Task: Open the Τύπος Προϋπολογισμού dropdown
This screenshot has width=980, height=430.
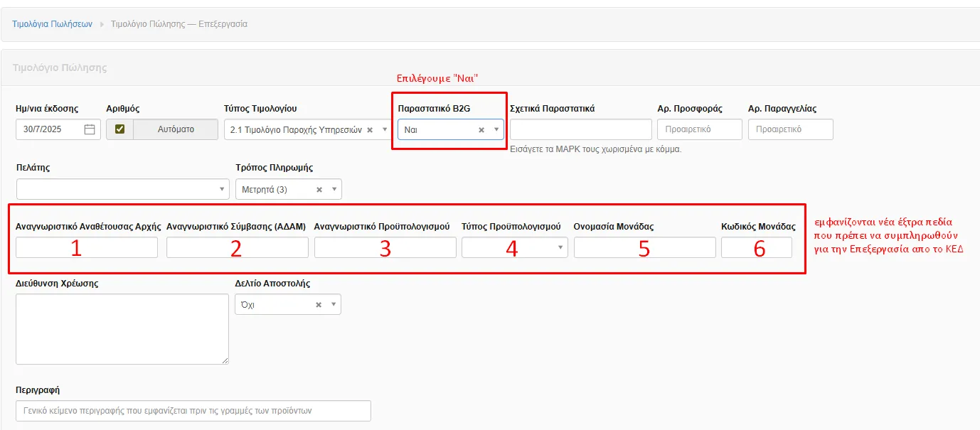Action: coord(514,247)
